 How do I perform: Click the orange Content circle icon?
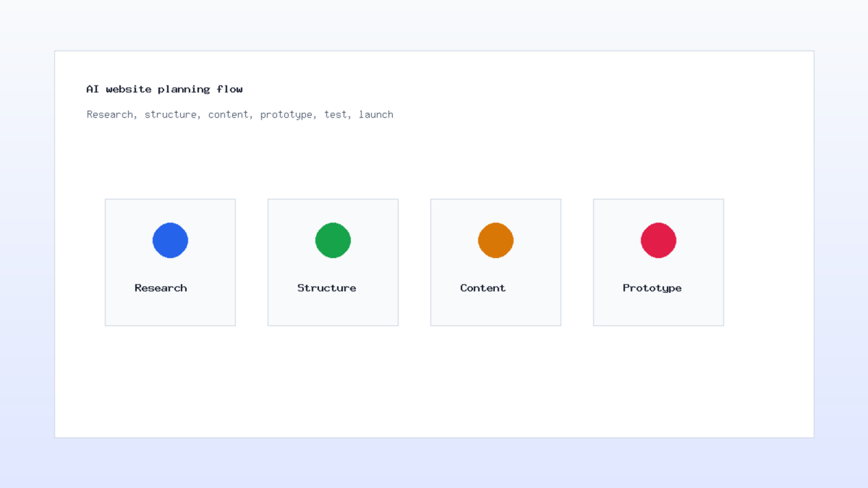496,240
